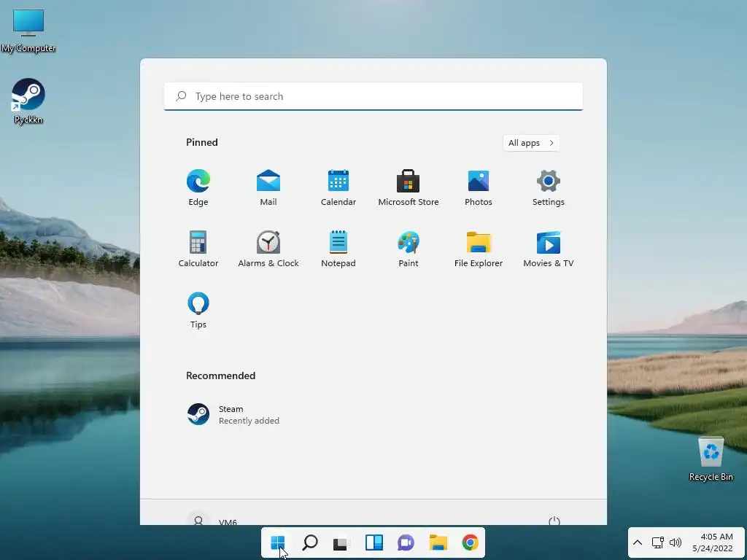Focus the Type here to search box

point(373,96)
